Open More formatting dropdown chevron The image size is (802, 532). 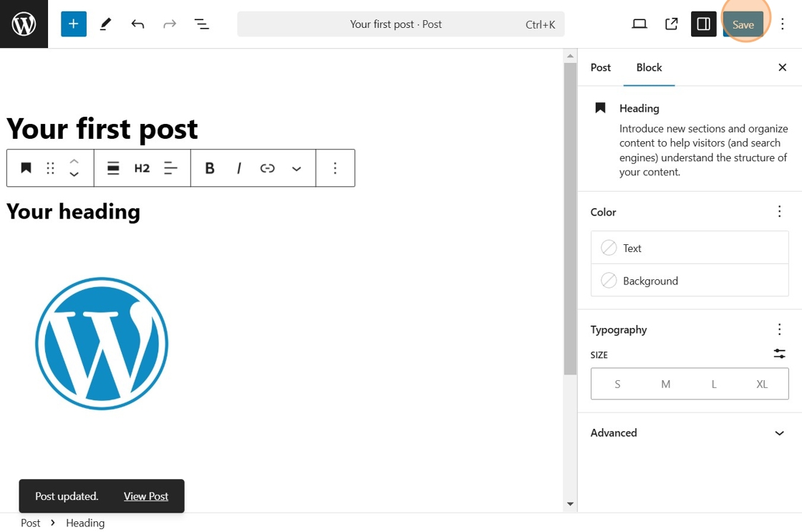[296, 168]
